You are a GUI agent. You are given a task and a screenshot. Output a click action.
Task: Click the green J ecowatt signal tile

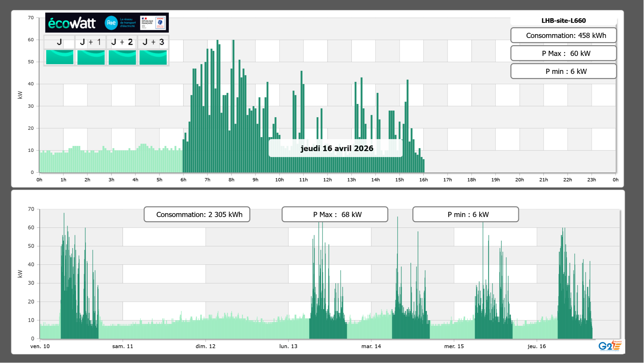click(60, 57)
